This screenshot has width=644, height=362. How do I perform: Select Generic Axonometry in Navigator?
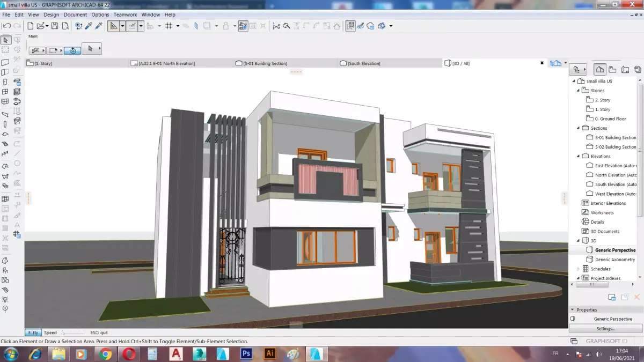pyautogui.click(x=611, y=260)
